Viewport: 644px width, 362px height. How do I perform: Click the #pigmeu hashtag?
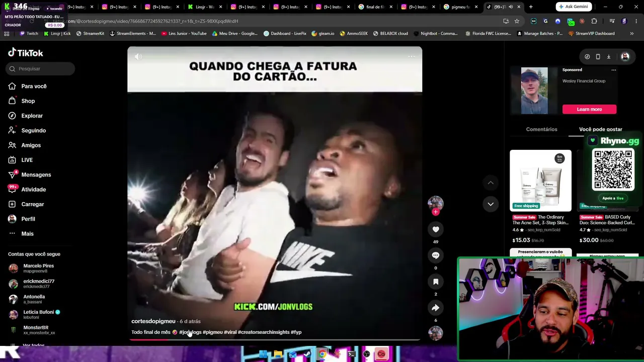pyautogui.click(x=212, y=332)
